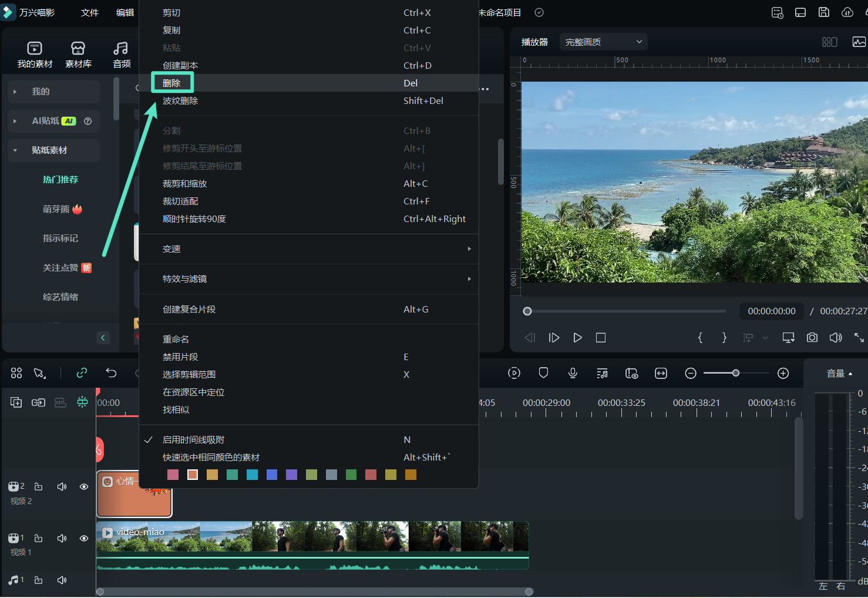Pick the orange color swatch in the menu

tap(192, 475)
